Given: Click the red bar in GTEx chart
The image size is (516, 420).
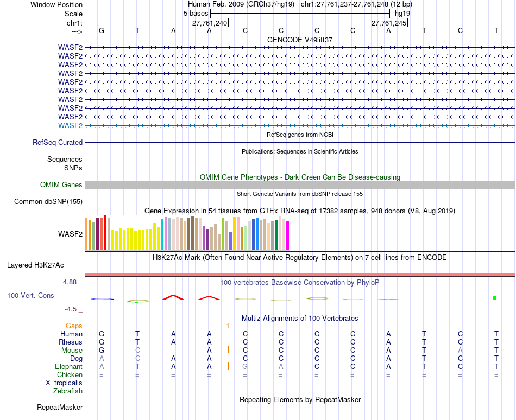Looking at the screenshot, I should click(x=105, y=233).
